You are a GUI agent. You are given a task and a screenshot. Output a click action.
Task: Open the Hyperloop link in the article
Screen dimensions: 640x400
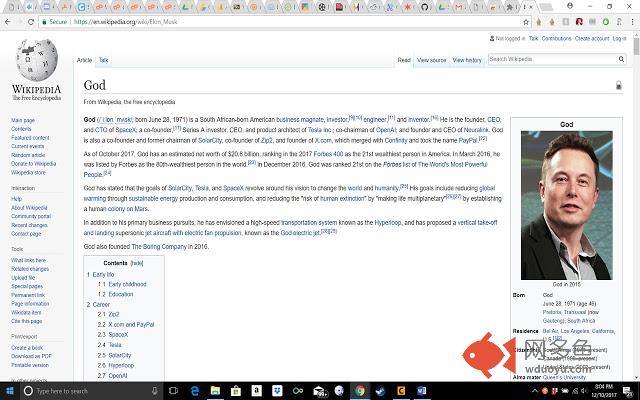pos(388,223)
